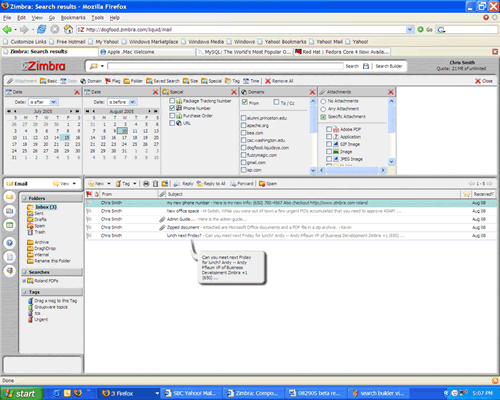Close the Attachments search panel
Screen dimensions: 500x400
click(391, 92)
